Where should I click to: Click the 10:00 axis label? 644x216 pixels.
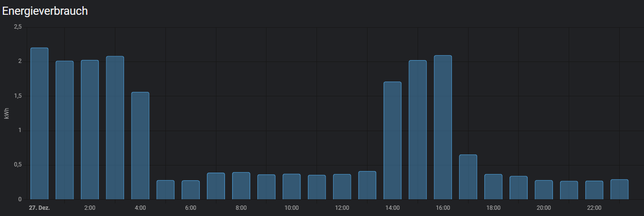click(292, 208)
